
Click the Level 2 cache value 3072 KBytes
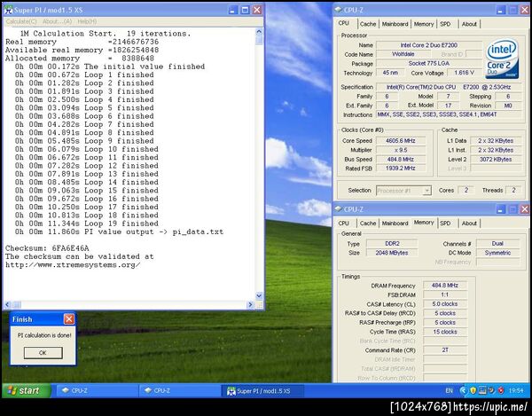496,159
